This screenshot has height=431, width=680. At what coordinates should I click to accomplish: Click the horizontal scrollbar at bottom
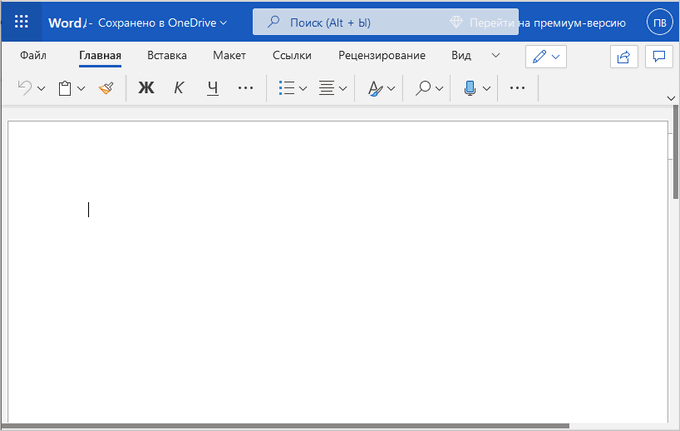(x=285, y=426)
